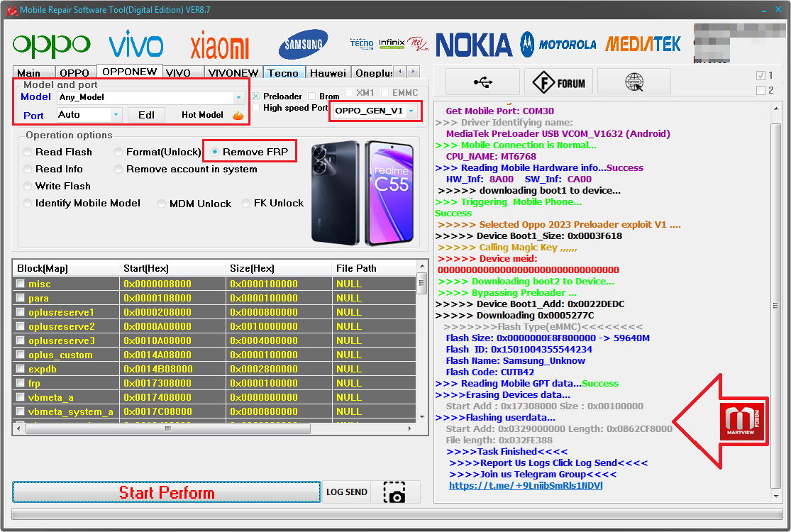The width and height of the screenshot is (791, 532).
Task: Click the Hot Model label
Action: pos(202,115)
